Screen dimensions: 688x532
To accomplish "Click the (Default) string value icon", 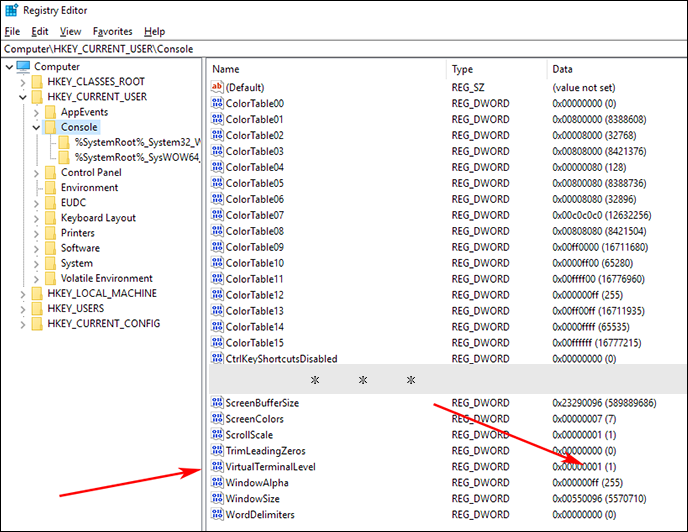I will click(x=217, y=87).
